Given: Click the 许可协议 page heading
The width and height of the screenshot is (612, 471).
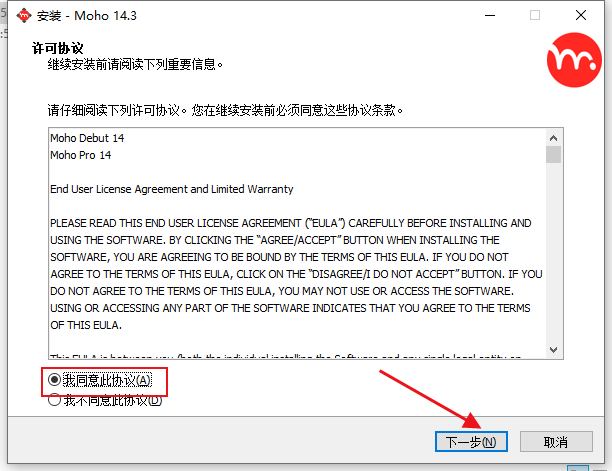Looking at the screenshot, I should tap(58, 48).
